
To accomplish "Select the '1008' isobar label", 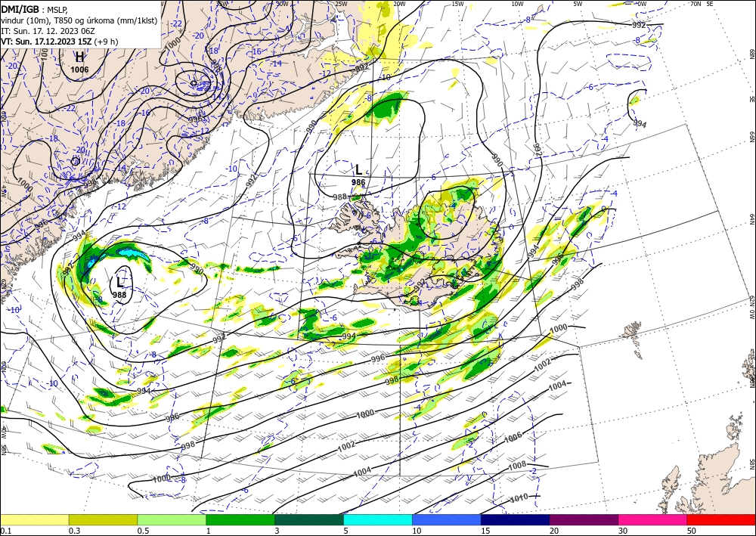I will click(x=517, y=466).
